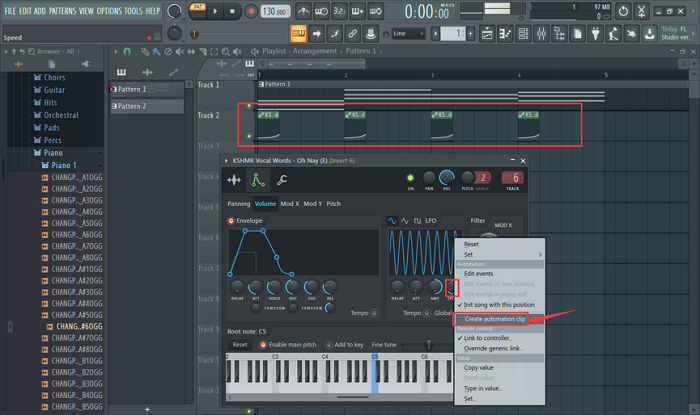Viewport: 700px width, 415px height.
Task: Toggle Enable main pitch option
Action: click(x=288, y=344)
